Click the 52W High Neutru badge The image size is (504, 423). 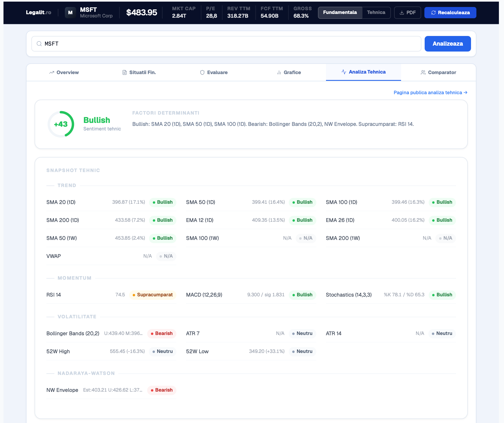click(x=162, y=351)
